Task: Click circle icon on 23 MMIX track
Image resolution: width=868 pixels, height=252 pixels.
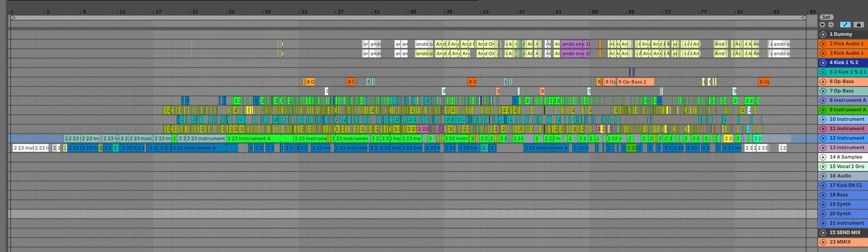Action: click(x=823, y=242)
